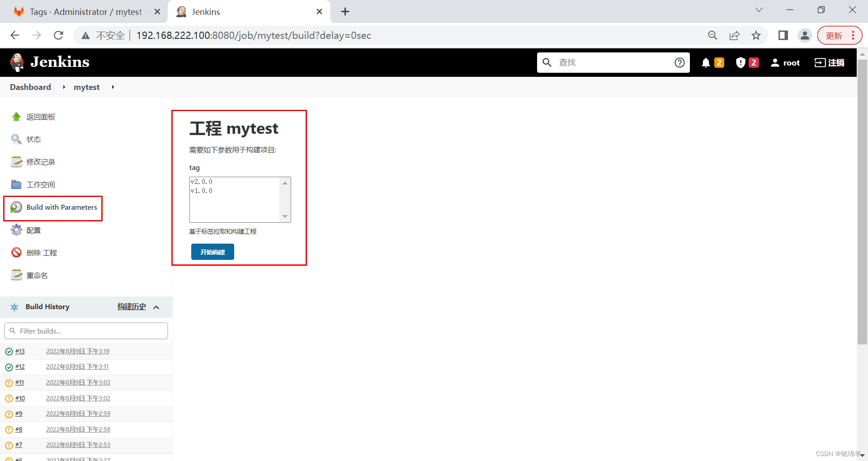This screenshot has height=461, width=868.
Task: Go back to 返回面板 dashboard
Action: coord(41,117)
